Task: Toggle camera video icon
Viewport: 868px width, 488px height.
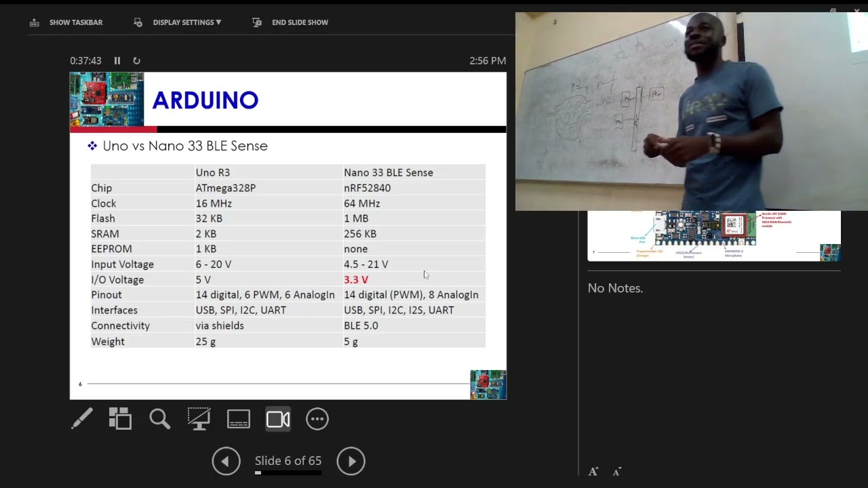Action: (278, 419)
